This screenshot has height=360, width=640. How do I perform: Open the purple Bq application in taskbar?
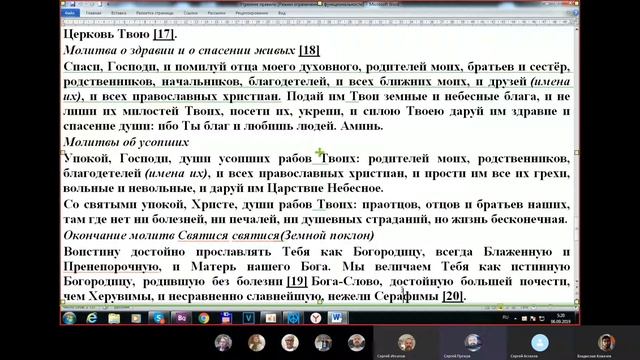pos(181,318)
